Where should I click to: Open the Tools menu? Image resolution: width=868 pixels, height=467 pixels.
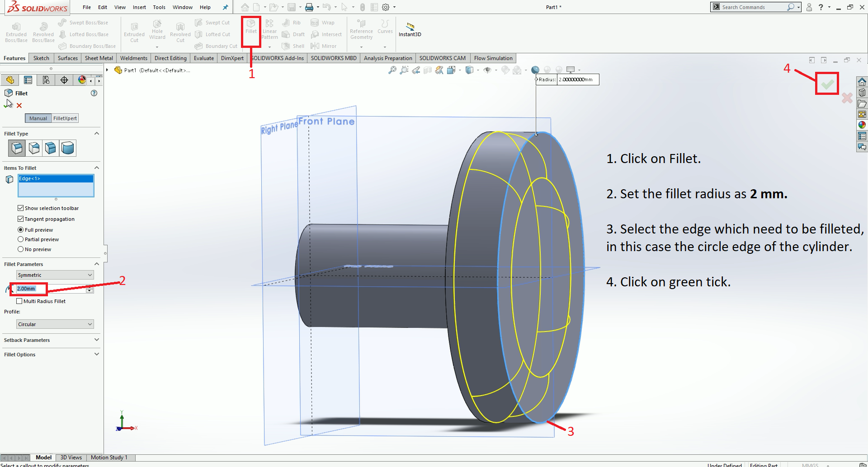click(159, 7)
